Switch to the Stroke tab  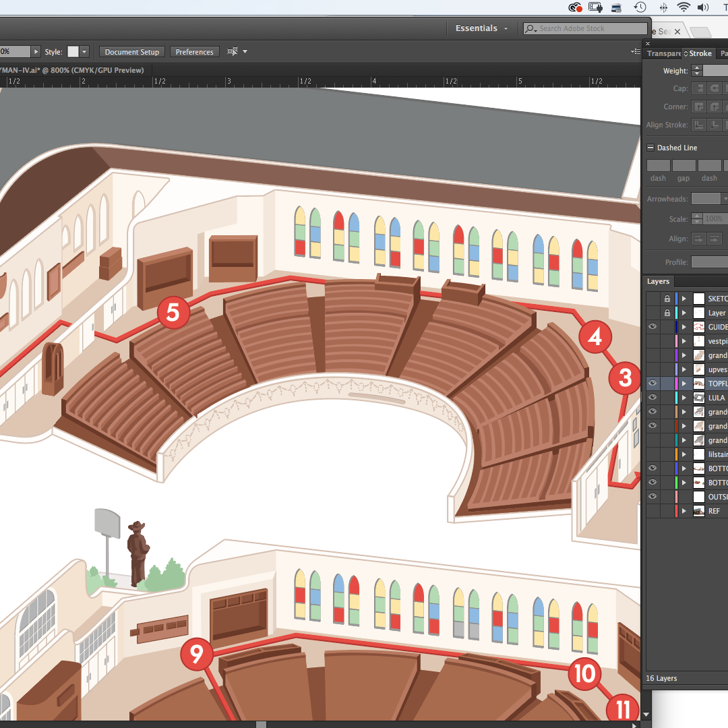[x=700, y=54]
